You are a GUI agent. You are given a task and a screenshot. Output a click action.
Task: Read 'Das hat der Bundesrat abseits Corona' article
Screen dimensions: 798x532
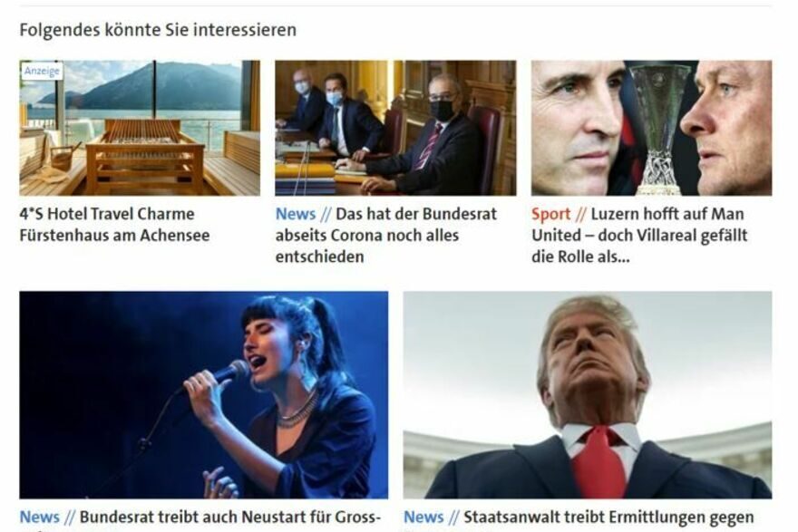click(x=385, y=235)
